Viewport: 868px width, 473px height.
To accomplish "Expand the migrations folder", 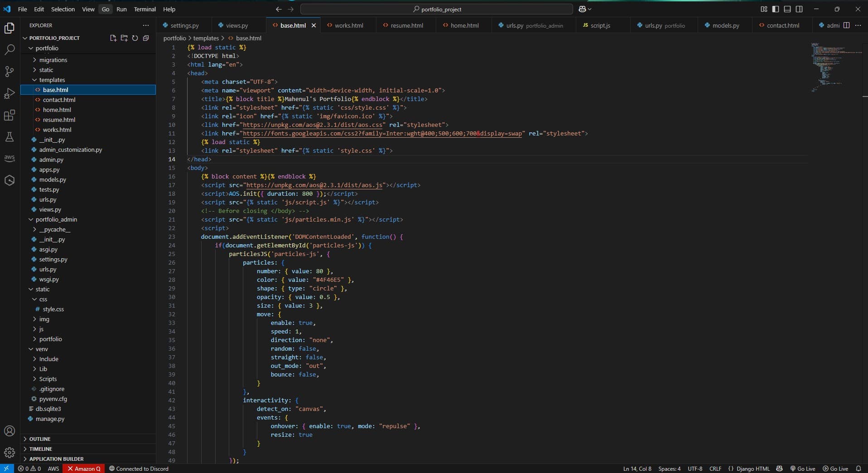I will coord(53,60).
